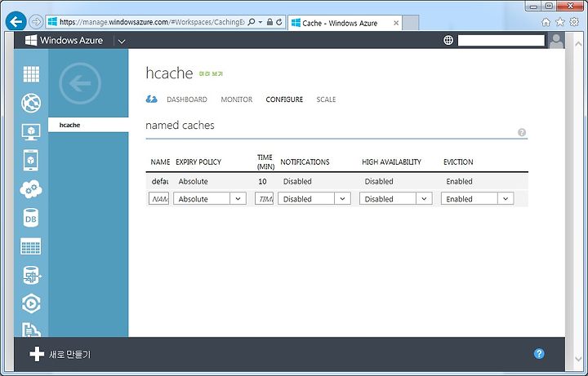Click the address bar search magnifier
Viewport: 588px width, 376px height.
252,22
